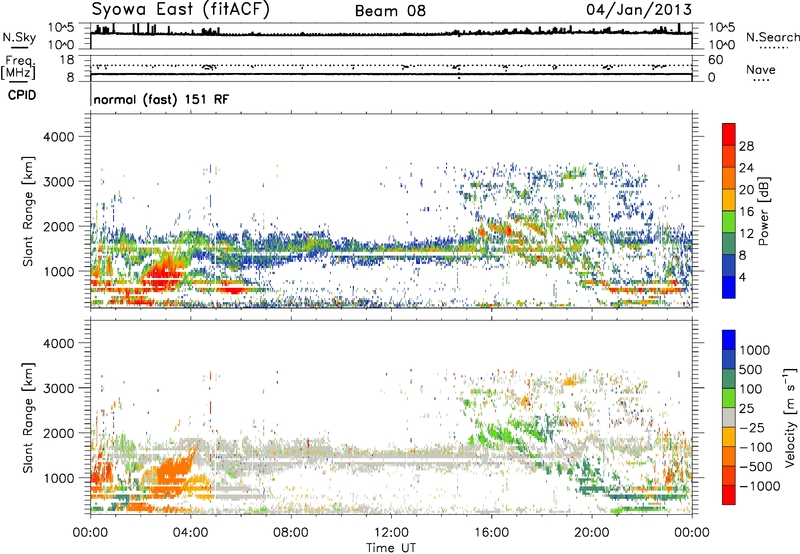Click the 'Syowa East (fitACF)' title
800x554 pixels.
180,9
